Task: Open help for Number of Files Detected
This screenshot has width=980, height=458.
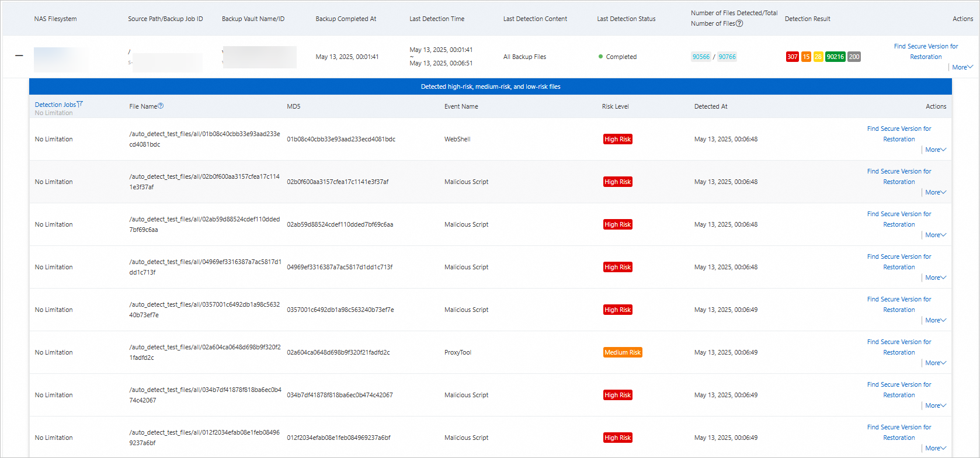Action: (739, 23)
